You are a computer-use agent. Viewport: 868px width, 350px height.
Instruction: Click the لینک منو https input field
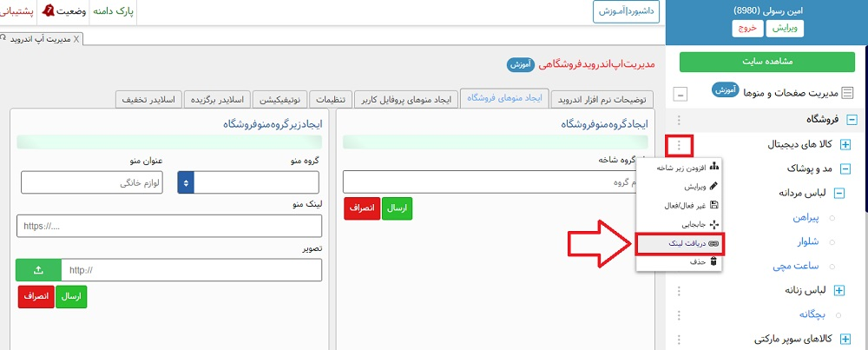169,226
